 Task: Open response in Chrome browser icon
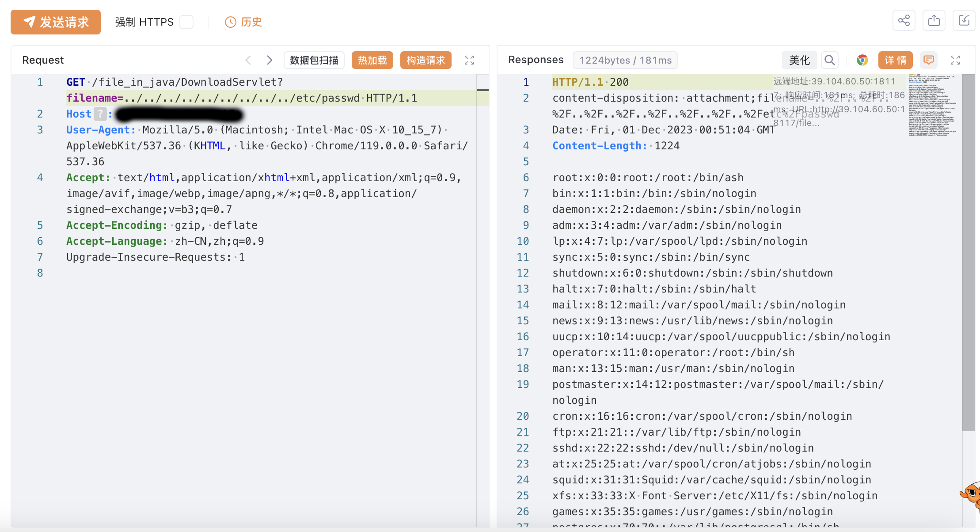click(x=862, y=60)
